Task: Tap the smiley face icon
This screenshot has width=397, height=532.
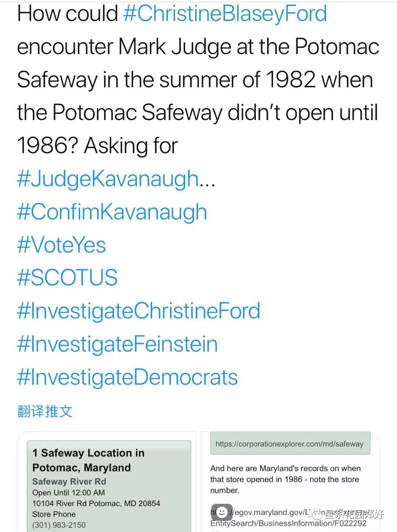Action: (222, 512)
